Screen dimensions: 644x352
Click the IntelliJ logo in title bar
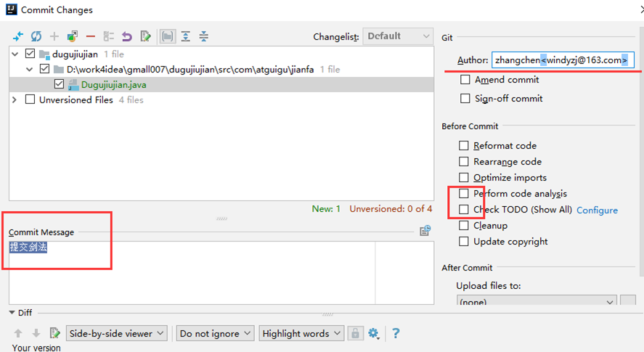pyautogui.click(x=11, y=9)
